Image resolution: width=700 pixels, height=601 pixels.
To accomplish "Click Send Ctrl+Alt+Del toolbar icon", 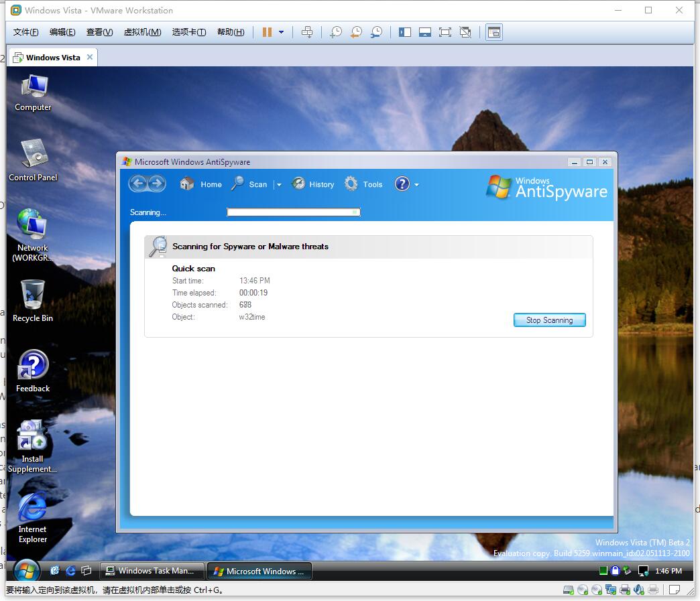I will pyautogui.click(x=306, y=32).
